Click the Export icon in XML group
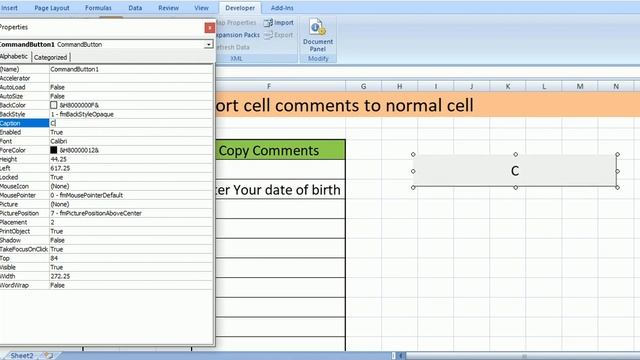 pyautogui.click(x=279, y=35)
